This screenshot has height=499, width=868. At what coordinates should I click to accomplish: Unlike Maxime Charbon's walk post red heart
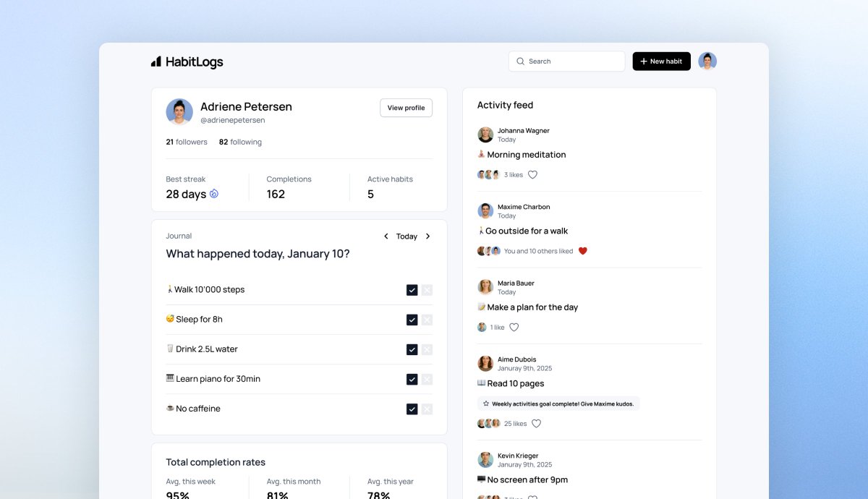point(583,251)
